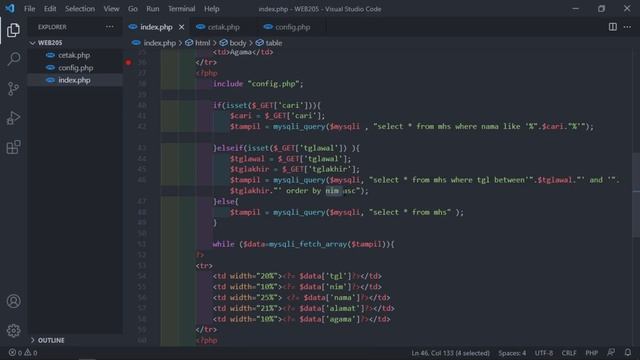Open config.php in the file tree
The height and width of the screenshot is (360, 640).
[75, 68]
